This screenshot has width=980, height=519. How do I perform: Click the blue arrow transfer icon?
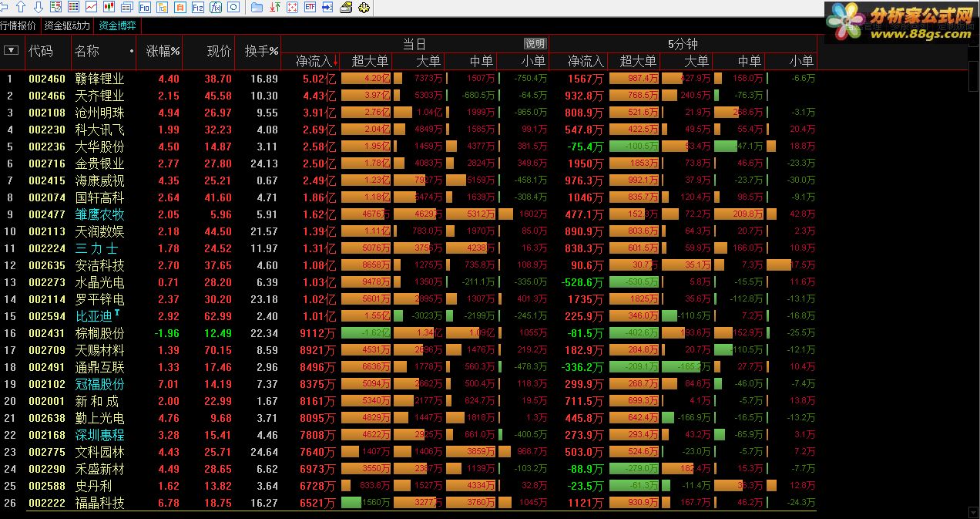point(327,7)
